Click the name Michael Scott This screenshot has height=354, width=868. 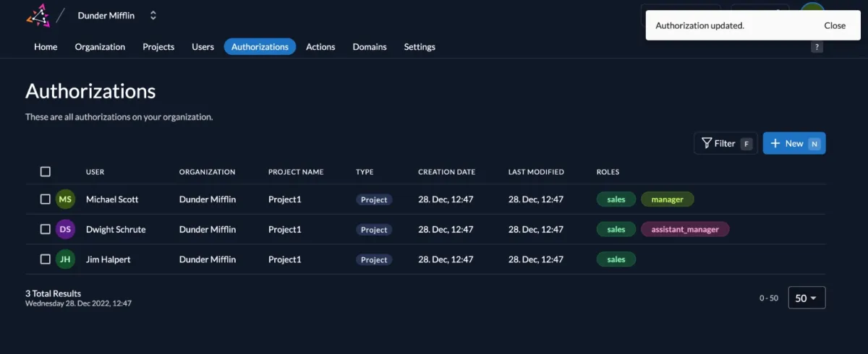point(112,199)
